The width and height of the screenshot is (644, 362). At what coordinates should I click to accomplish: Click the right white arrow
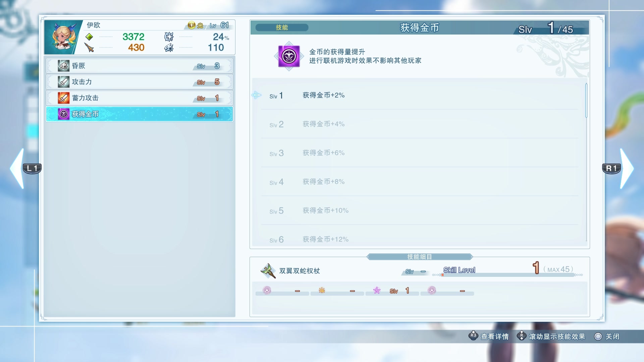tap(627, 168)
